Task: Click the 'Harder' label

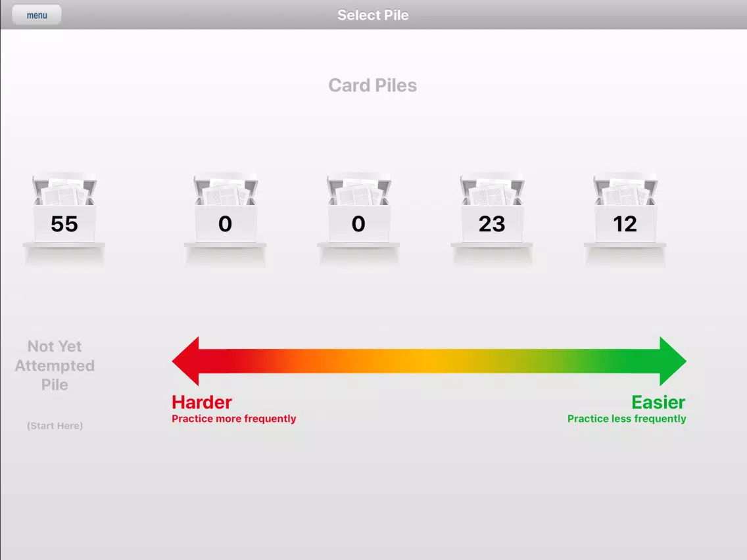Action: 201,402
